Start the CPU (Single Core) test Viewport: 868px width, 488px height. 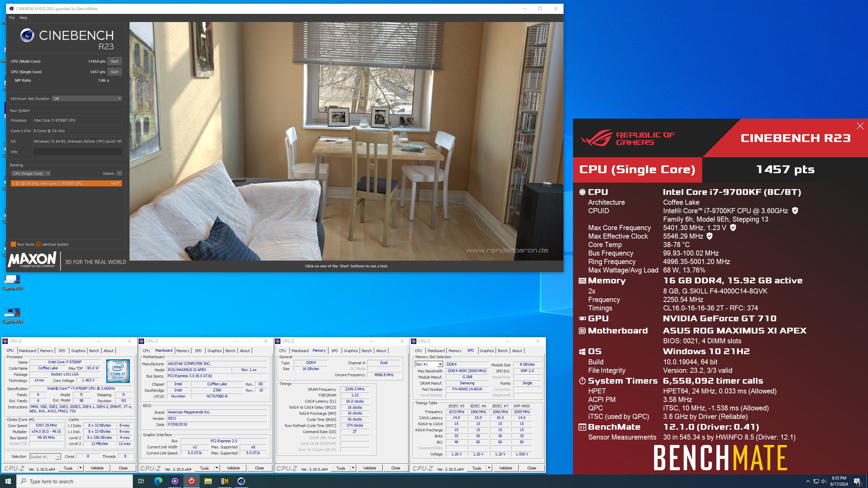[x=115, y=72]
